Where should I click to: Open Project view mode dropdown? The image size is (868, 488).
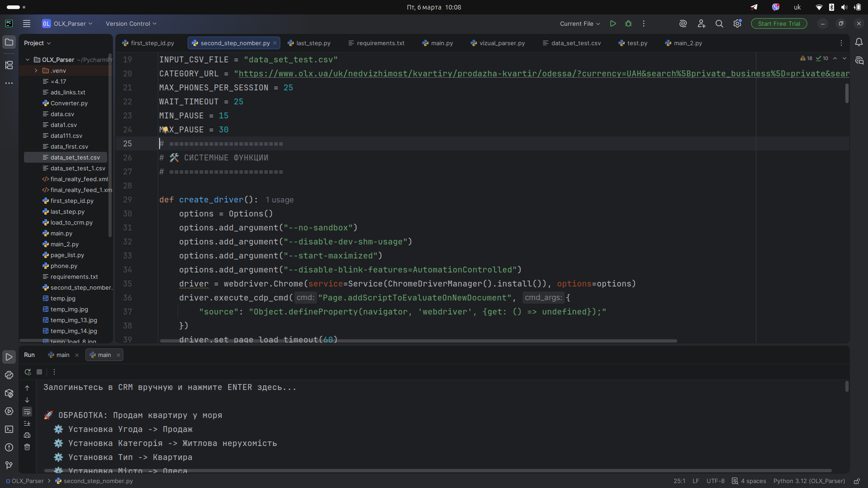[x=38, y=43]
